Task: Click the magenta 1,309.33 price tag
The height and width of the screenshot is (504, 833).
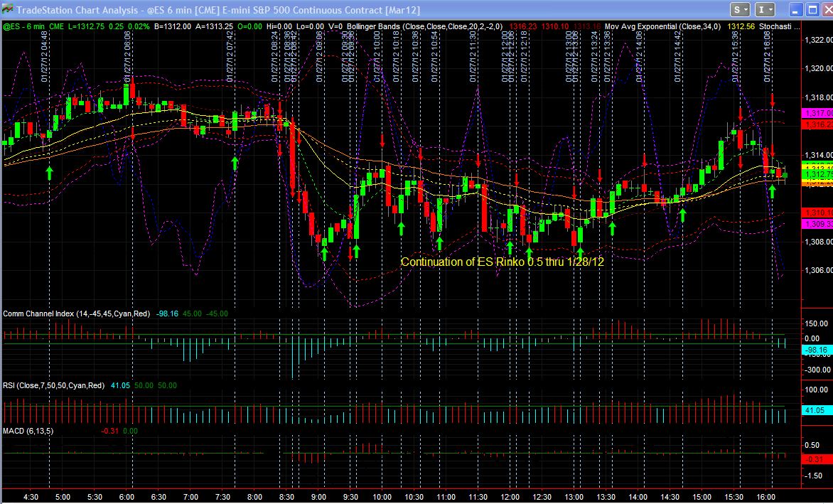Action: pyautogui.click(x=817, y=224)
